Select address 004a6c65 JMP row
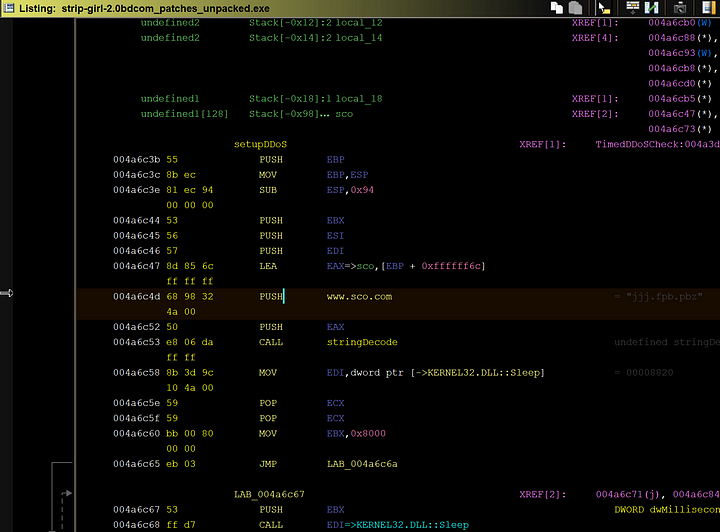The image size is (720, 532). (136, 464)
